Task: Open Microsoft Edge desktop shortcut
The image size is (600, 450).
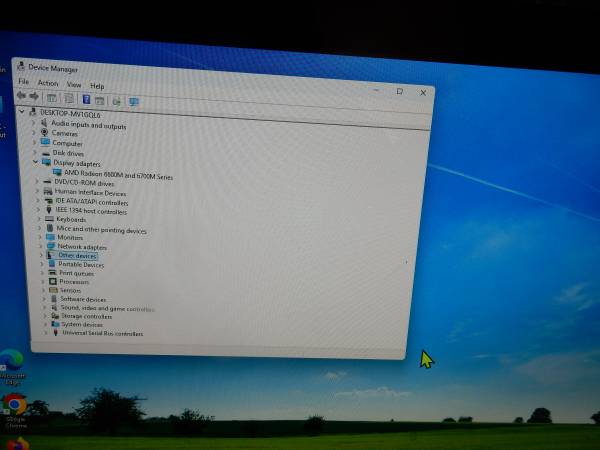Action: click(x=12, y=360)
